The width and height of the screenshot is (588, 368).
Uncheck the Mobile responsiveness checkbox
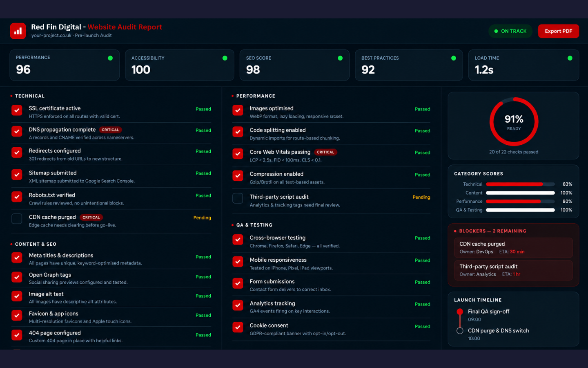pyautogui.click(x=238, y=262)
